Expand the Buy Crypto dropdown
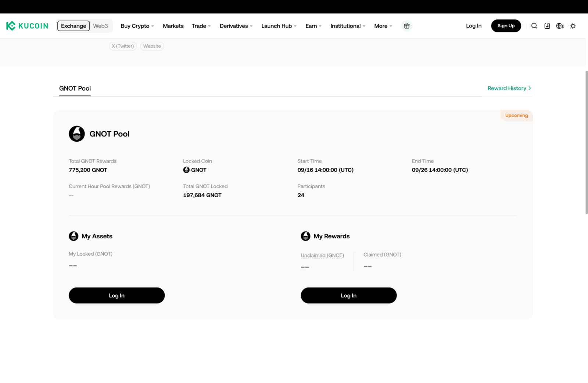This screenshot has width=588, height=383. pos(137,26)
